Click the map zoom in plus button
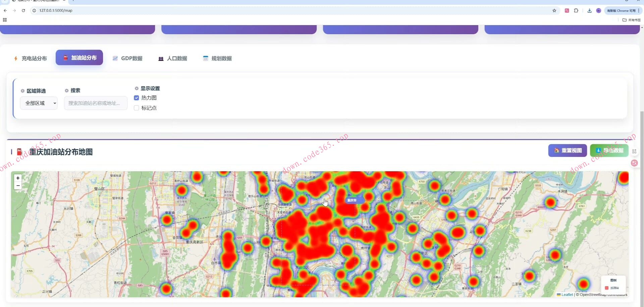The width and height of the screenshot is (644, 307). (x=18, y=178)
